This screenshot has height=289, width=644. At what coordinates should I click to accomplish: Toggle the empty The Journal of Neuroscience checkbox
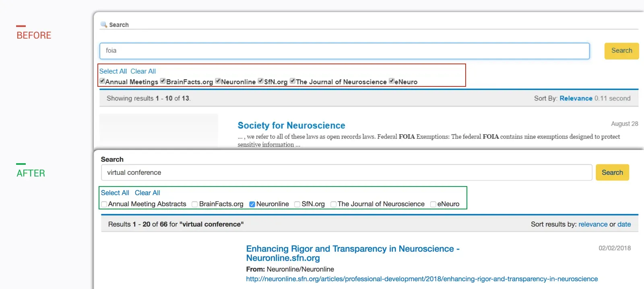click(x=333, y=204)
